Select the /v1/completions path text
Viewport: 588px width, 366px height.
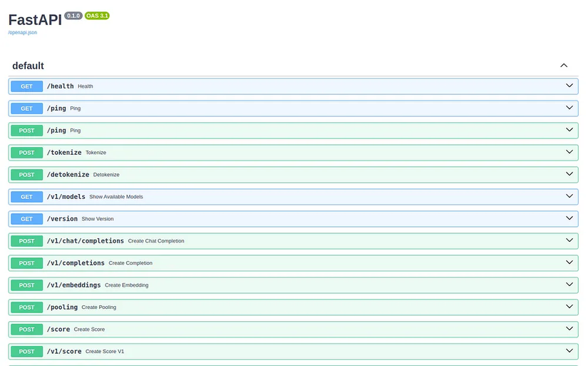[76, 263]
